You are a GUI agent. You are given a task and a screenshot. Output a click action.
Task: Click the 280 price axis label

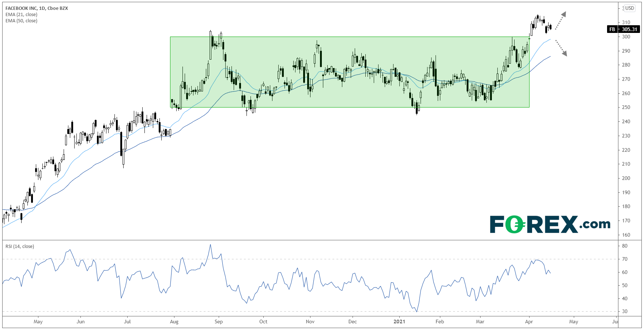coord(626,65)
